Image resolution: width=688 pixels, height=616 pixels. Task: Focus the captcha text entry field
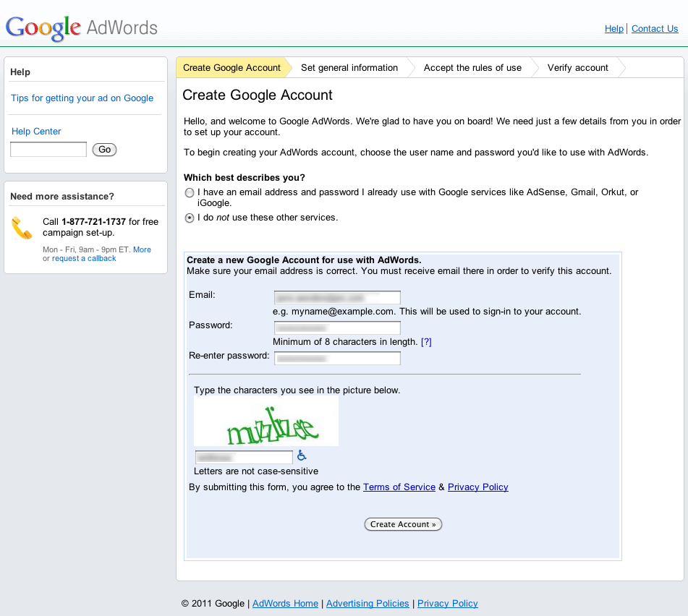(x=244, y=457)
